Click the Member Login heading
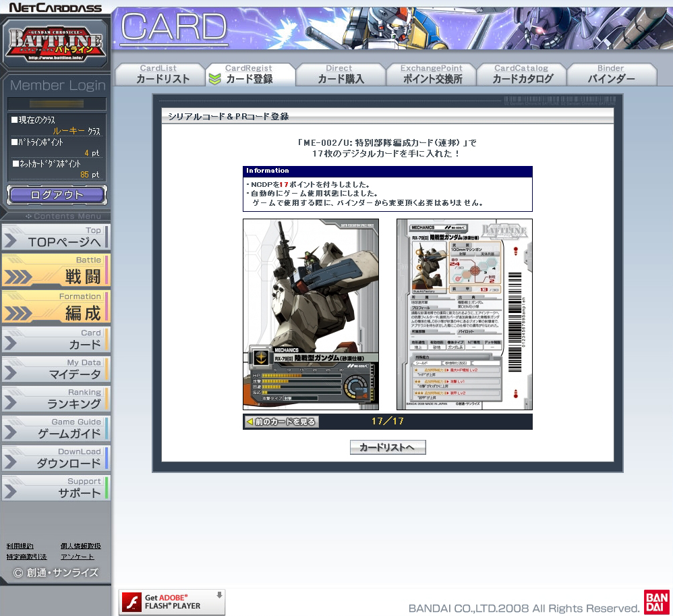Screen dimensions: 673x616 coord(57,86)
